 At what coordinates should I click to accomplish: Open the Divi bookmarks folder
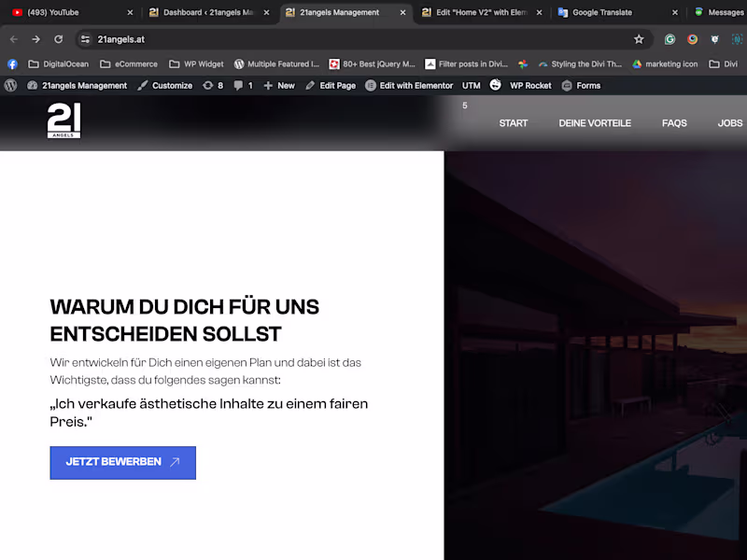click(726, 63)
